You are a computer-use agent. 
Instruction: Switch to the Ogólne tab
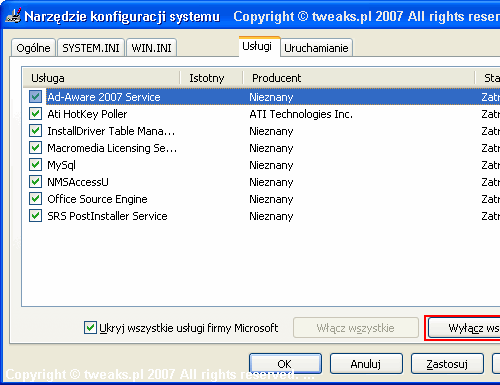point(33,48)
